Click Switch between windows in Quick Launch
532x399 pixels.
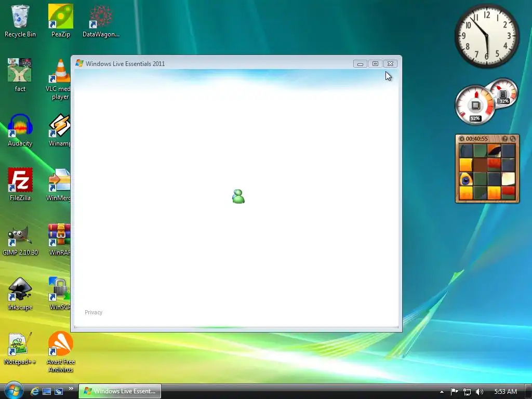click(x=59, y=391)
